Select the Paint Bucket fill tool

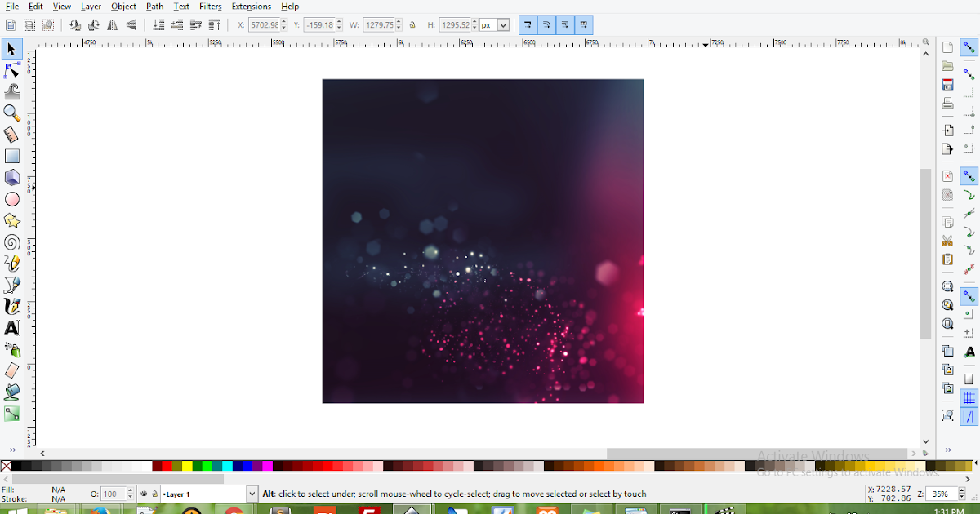click(x=12, y=392)
